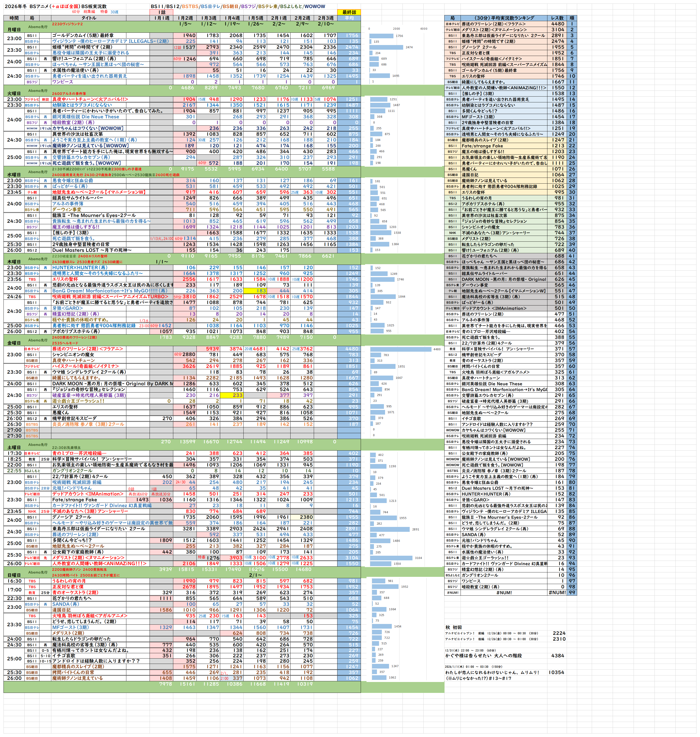This screenshot has height=737, width=700.
Task: Select the 10354 value near the bottom right
Action: coord(556,672)
